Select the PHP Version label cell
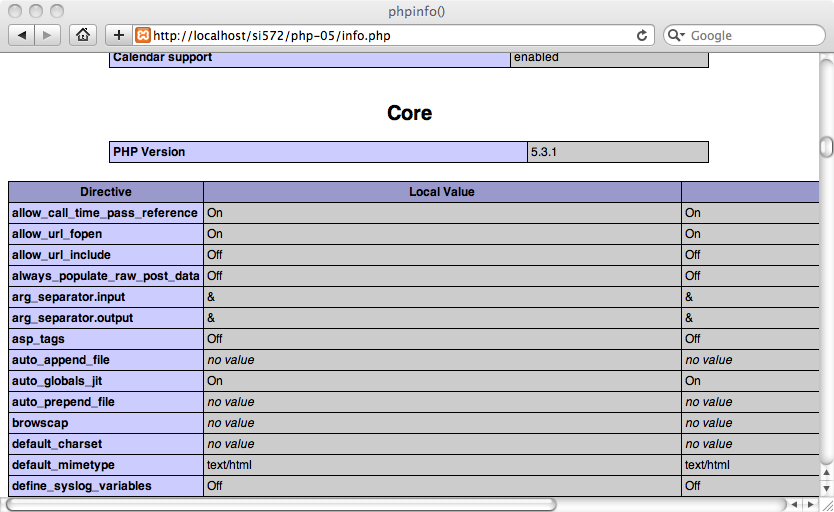 [318, 152]
